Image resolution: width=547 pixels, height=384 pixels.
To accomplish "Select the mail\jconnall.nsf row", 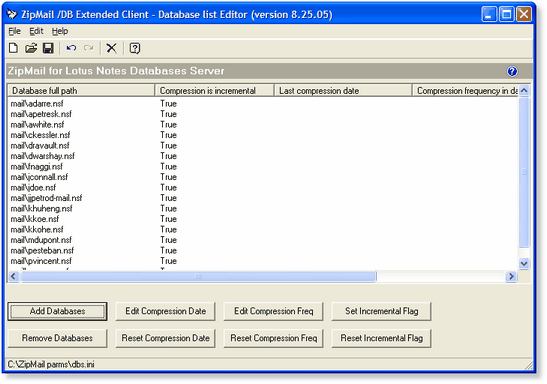I will (x=262, y=177).
